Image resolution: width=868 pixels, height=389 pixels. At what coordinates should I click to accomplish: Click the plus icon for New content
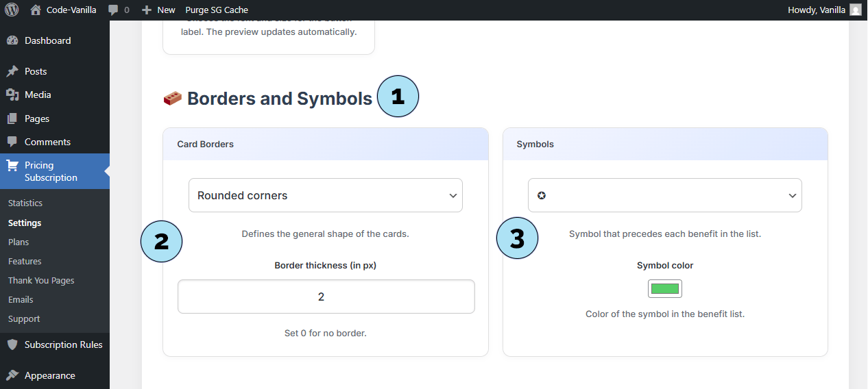tap(146, 10)
